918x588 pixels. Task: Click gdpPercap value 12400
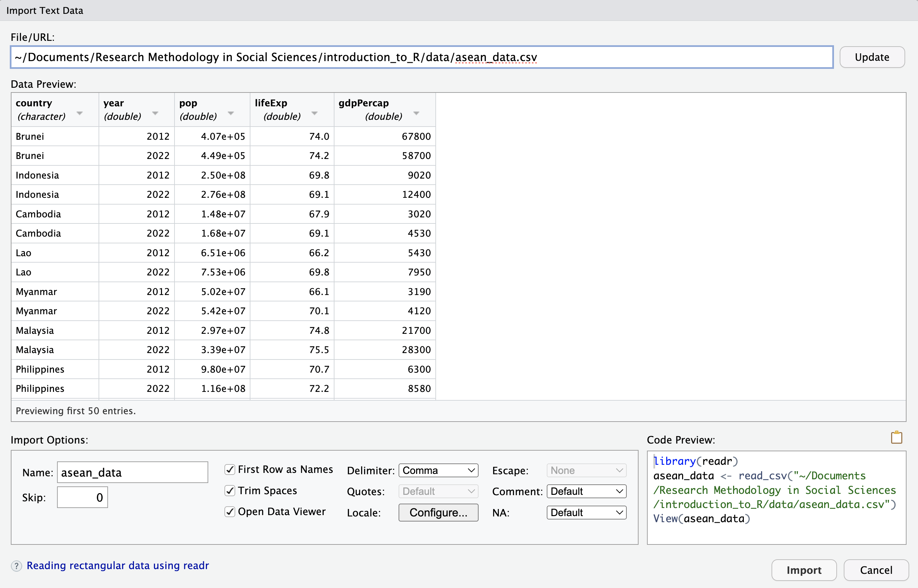point(416,194)
